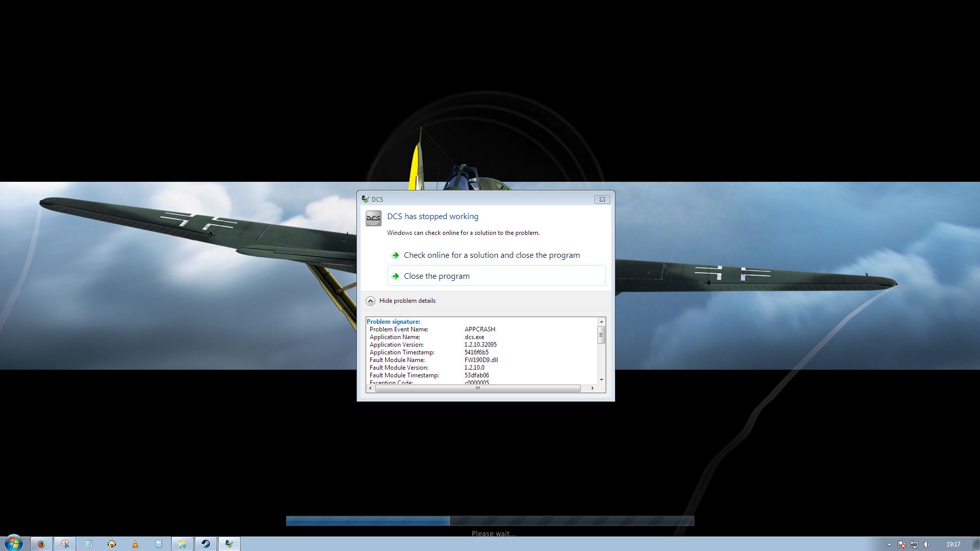Click fault module version 1.2.10.0
Screen dimensions: 980x551
(474, 368)
